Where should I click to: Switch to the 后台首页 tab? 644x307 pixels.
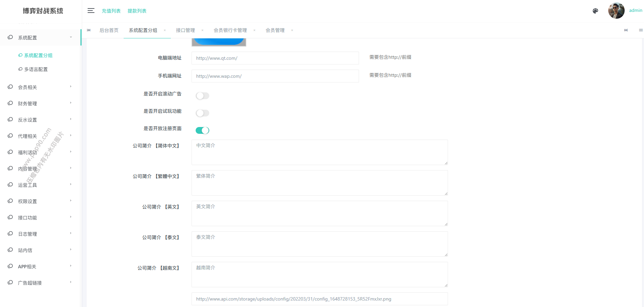[109, 30]
